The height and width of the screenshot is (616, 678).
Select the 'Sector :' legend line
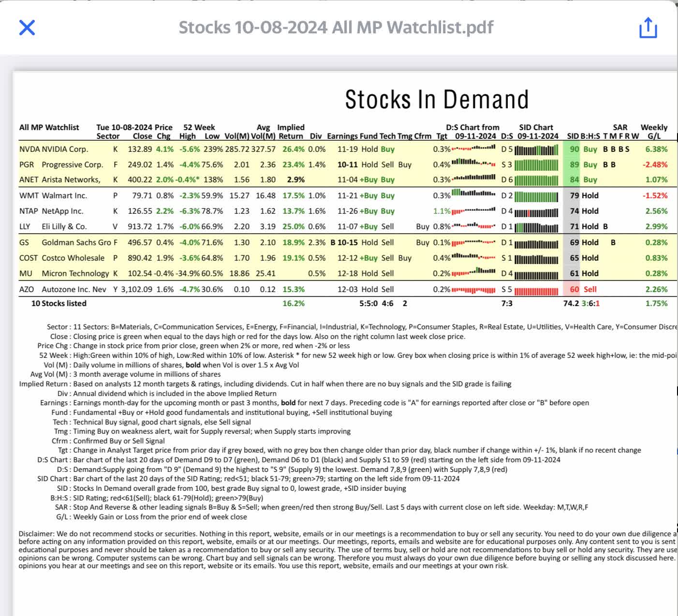coord(362,327)
